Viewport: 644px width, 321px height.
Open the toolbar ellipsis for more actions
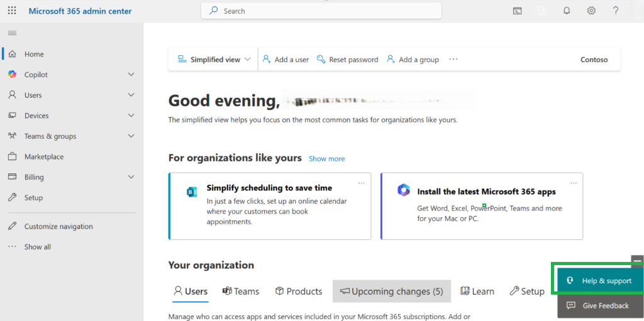453,60
